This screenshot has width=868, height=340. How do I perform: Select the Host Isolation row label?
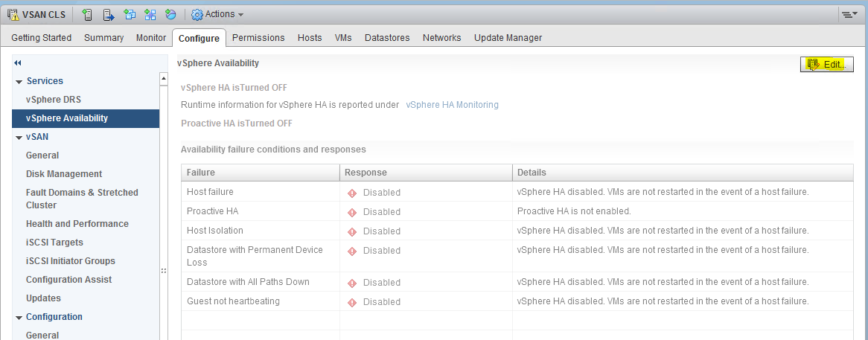(x=215, y=230)
